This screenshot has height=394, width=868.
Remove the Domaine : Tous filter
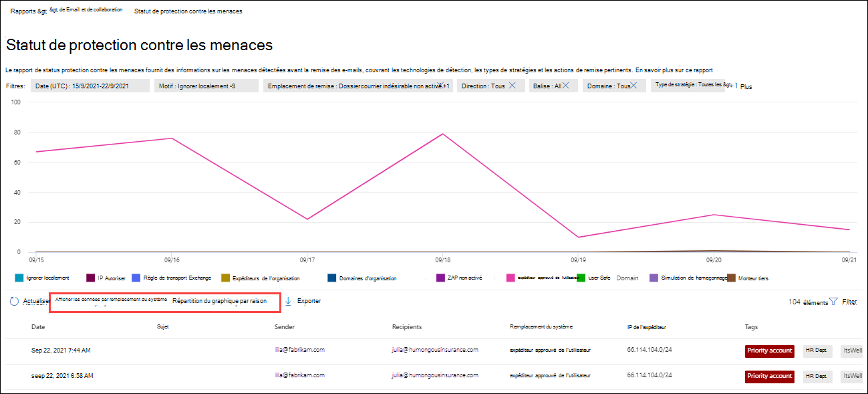(x=634, y=86)
